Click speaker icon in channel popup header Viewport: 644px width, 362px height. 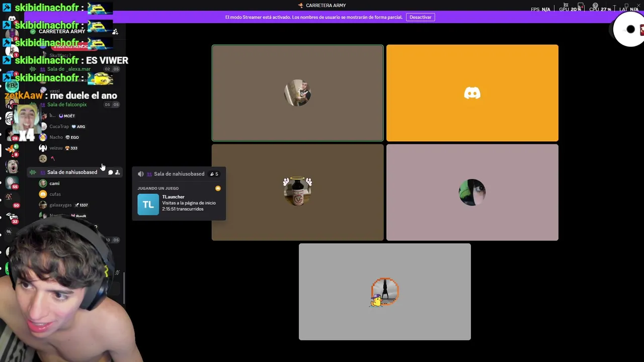tap(141, 174)
